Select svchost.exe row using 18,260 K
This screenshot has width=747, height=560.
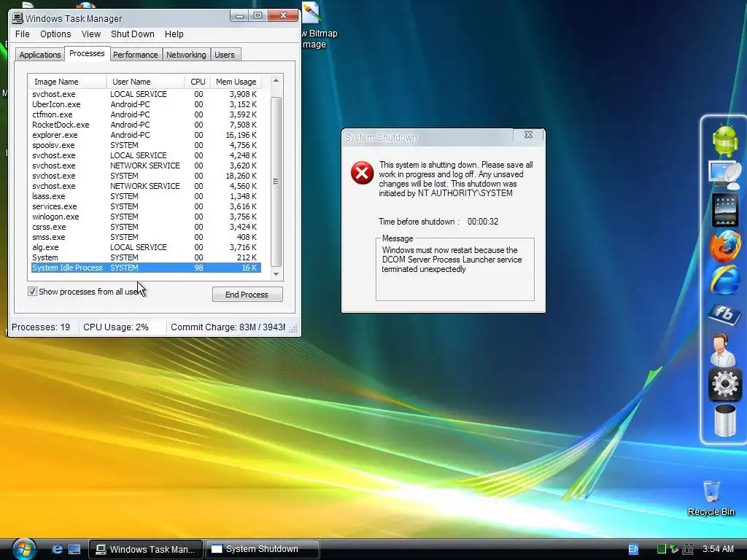[x=146, y=176]
